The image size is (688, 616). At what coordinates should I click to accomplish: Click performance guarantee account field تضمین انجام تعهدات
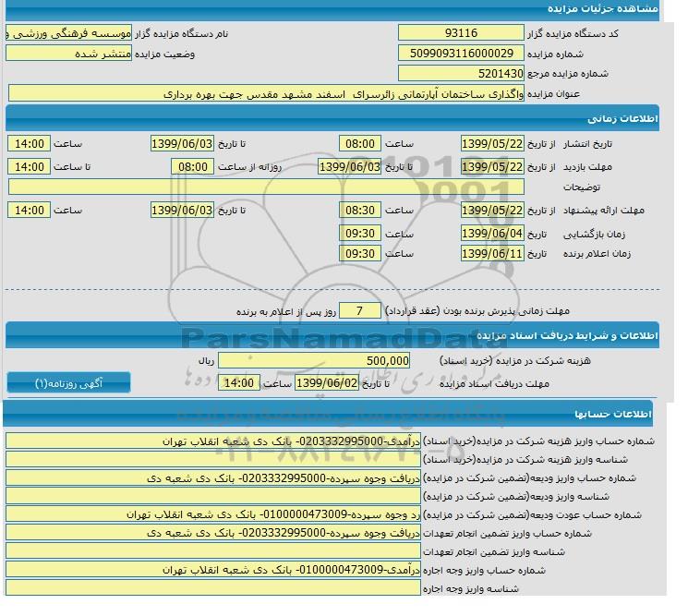pyautogui.click(x=213, y=533)
